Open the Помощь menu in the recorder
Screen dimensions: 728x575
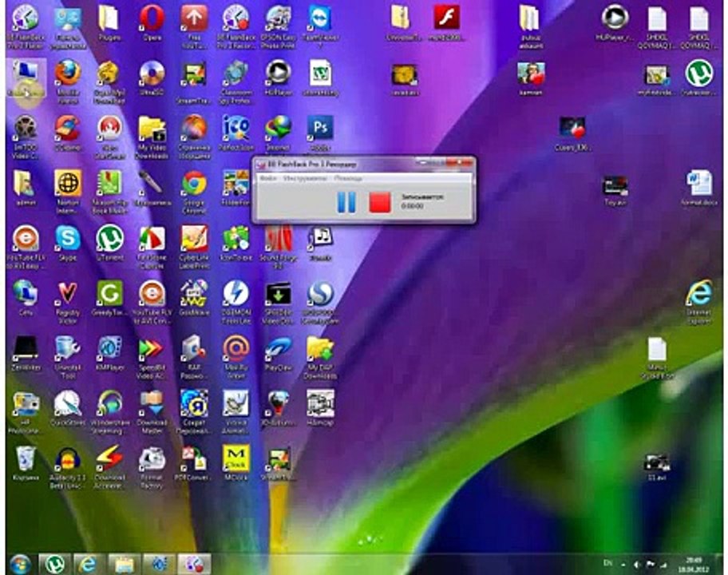tap(348, 178)
